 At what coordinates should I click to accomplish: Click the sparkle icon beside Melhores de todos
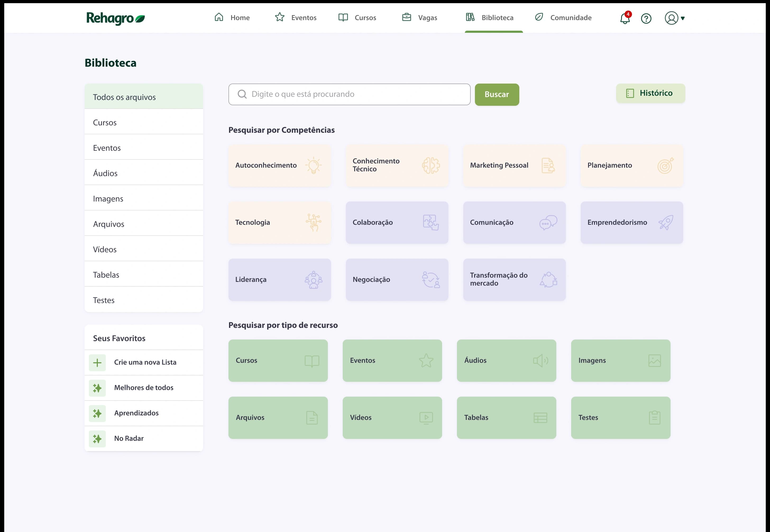(97, 388)
